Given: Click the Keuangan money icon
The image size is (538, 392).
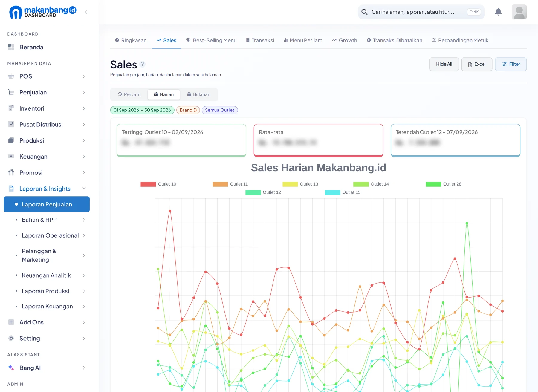Looking at the screenshot, I should (11, 156).
